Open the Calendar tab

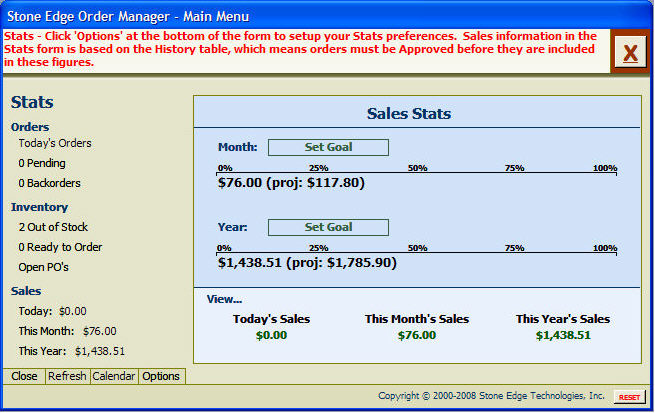tap(114, 376)
